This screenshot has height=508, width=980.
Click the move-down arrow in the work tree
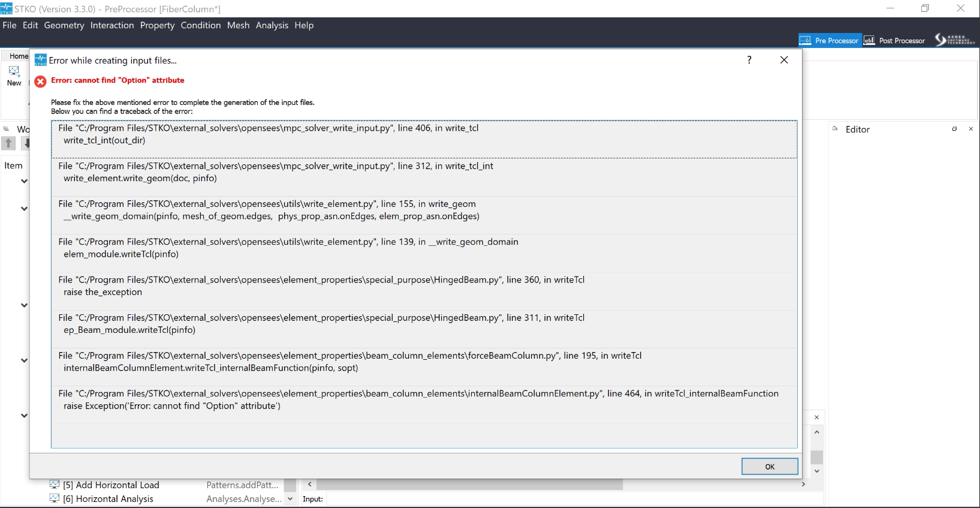(26, 143)
